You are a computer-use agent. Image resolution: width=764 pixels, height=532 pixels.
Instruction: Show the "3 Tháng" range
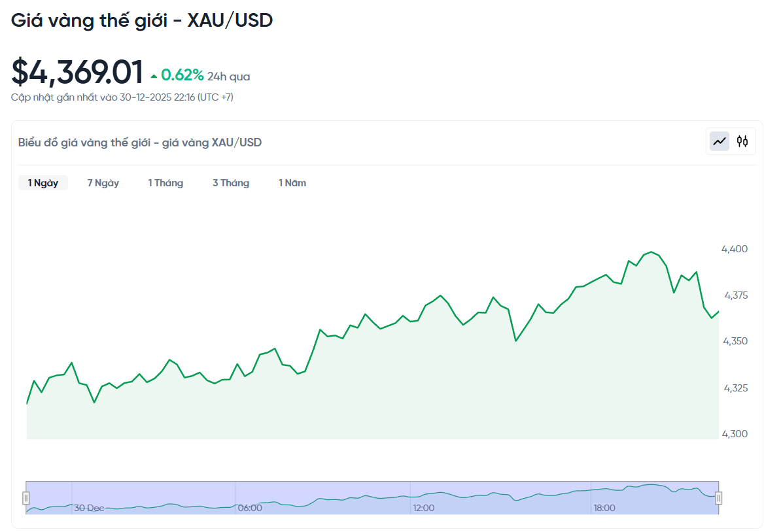coord(230,183)
